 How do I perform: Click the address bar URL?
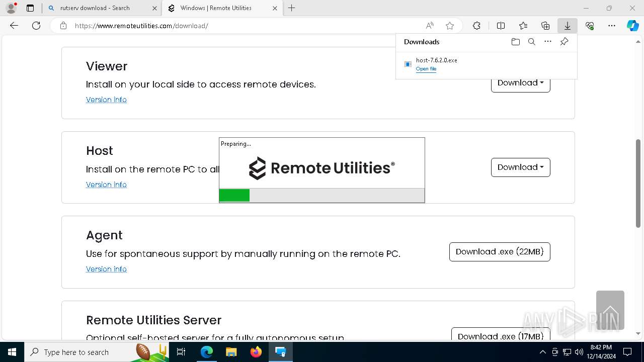point(141,26)
